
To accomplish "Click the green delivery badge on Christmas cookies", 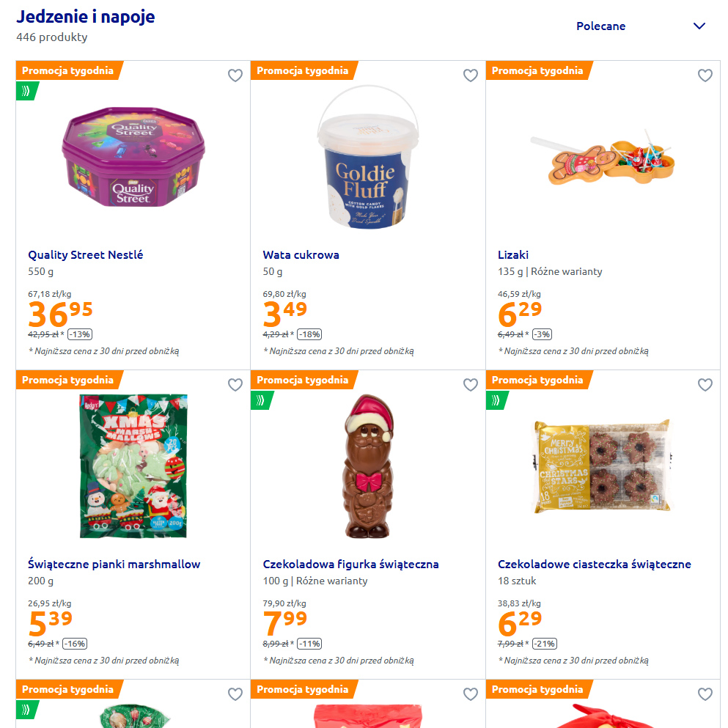I will pyautogui.click(x=496, y=400).
